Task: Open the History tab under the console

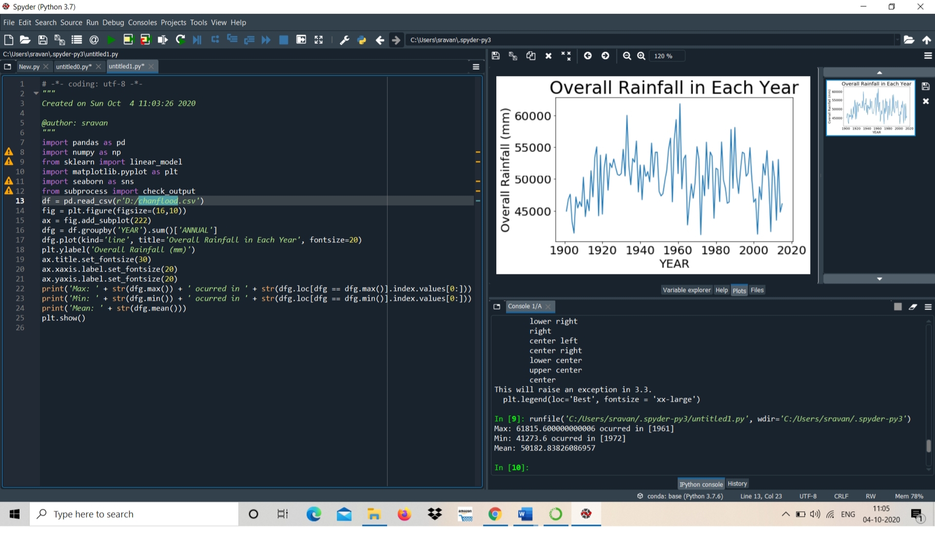Action: pyautogui.click(x=737, y=483)
